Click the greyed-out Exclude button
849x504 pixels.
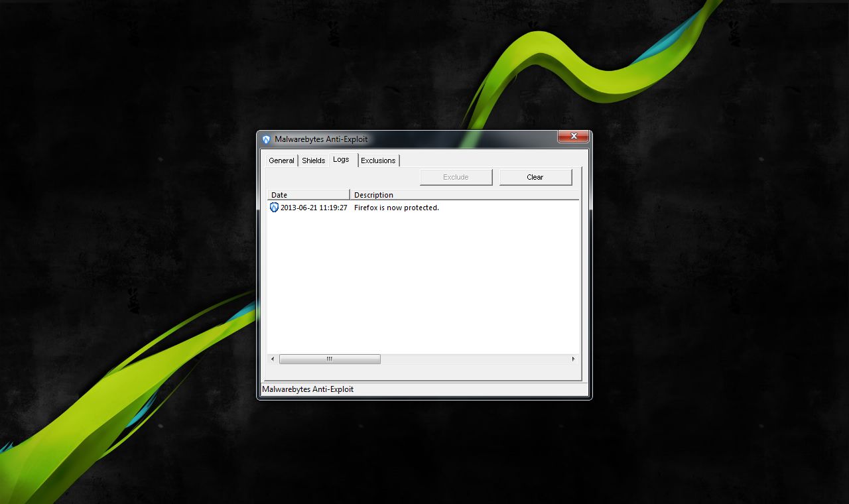[x=456, y=177]
